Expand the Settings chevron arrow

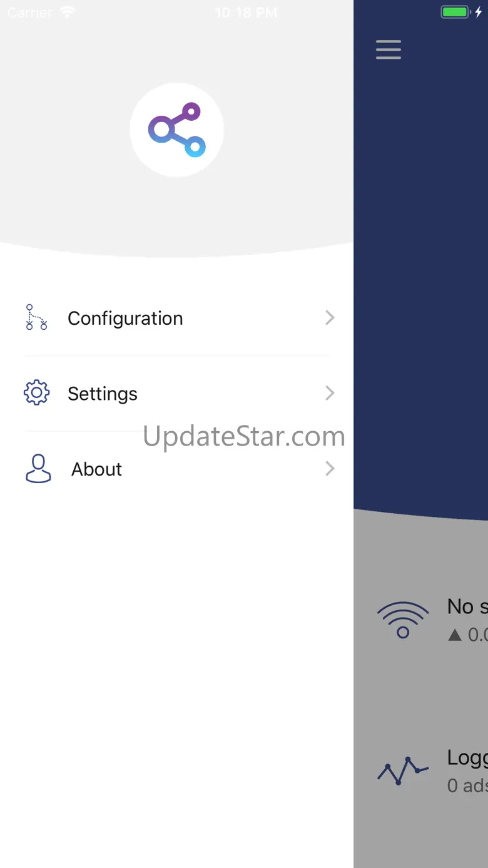330,393
